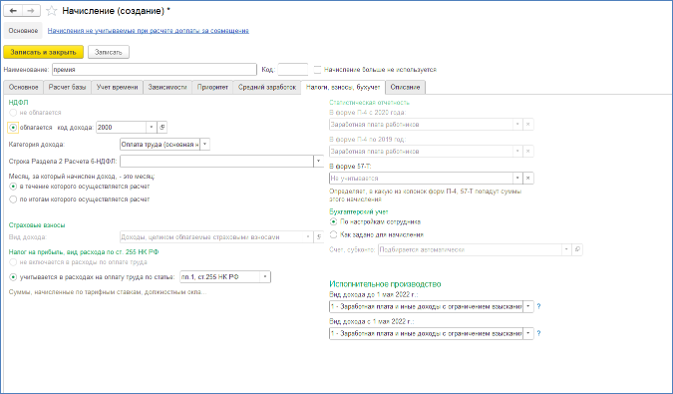The image size is (673, 394).
Task: Switch to the Расчет базы tab
Action: [x=67, y=87]
